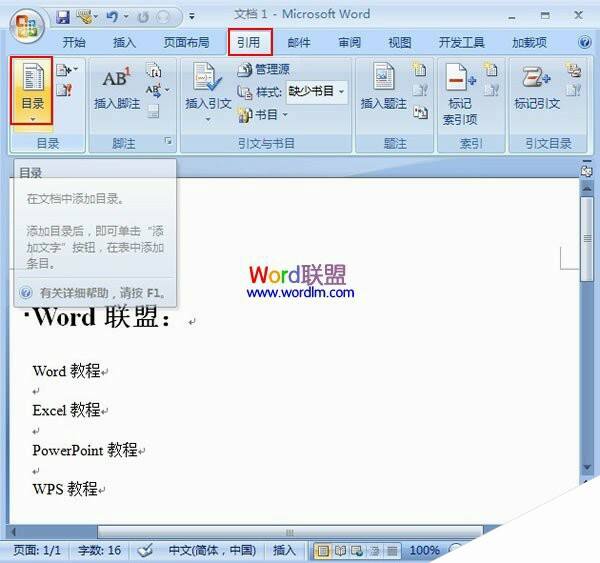600x563 pixels.
Task: Click the line 'WPS 教程'
Action: [x=65, y=489]
